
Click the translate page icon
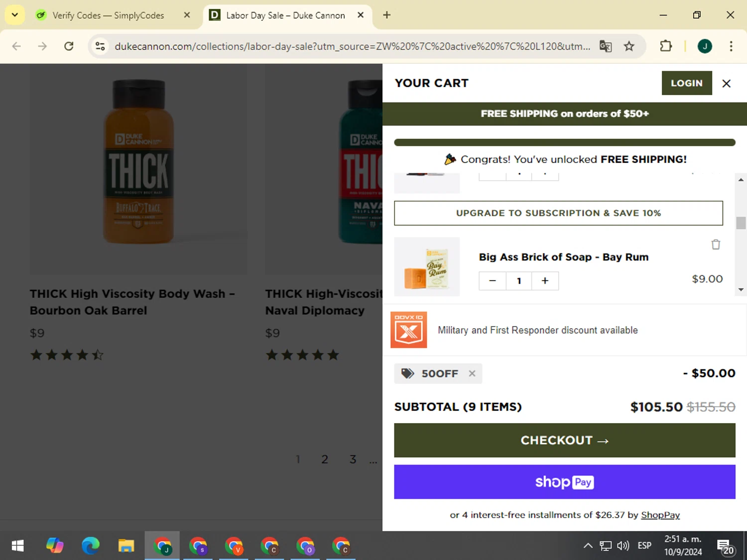coord(606,46)
